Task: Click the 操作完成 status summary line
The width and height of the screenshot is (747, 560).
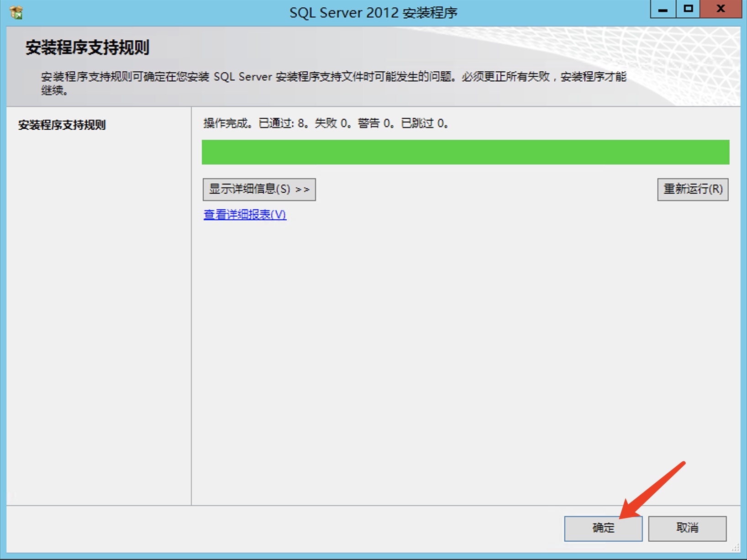Action: pos(326,123)
